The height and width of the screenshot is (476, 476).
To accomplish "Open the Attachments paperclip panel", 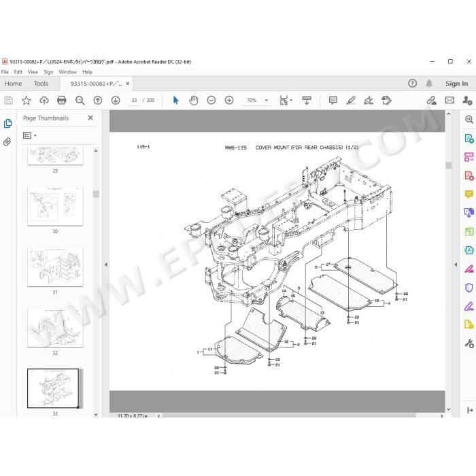I will 7,141.
